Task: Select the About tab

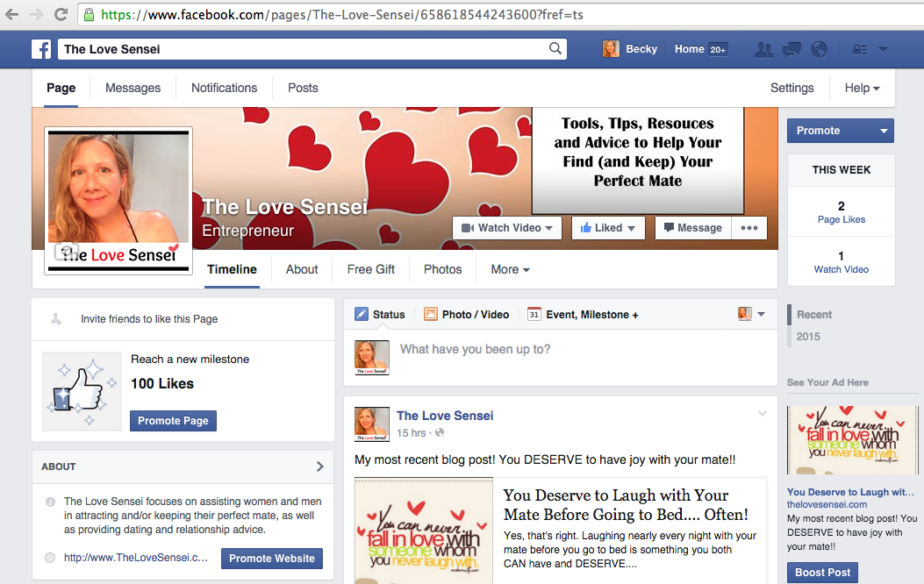Action: click(302, 269)
